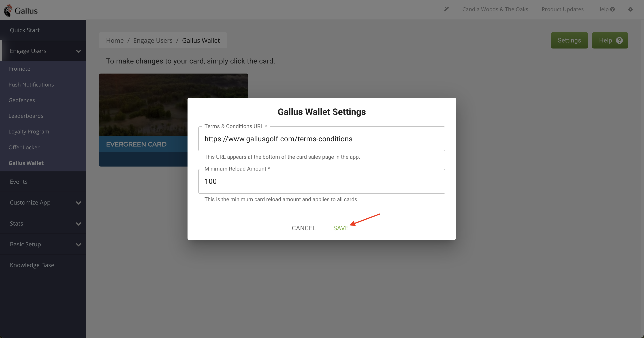Expand the Engage Users section chevron
This screenshot has width=644, height=338.
click(79, 51)
